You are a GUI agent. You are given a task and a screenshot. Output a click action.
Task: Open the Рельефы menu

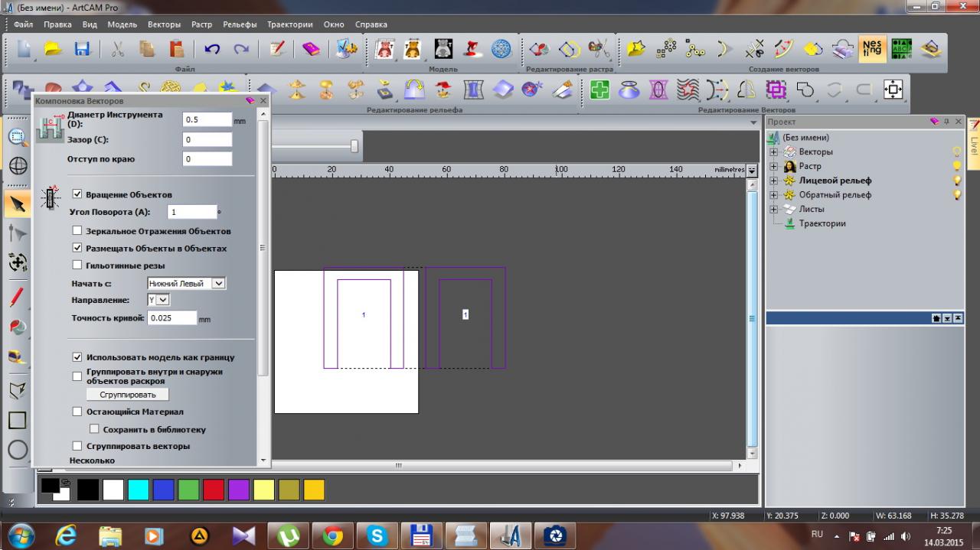point(240,24)
